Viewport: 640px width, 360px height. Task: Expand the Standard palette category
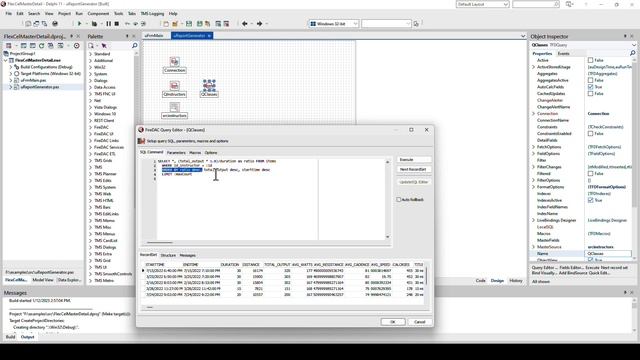(91, 54)
